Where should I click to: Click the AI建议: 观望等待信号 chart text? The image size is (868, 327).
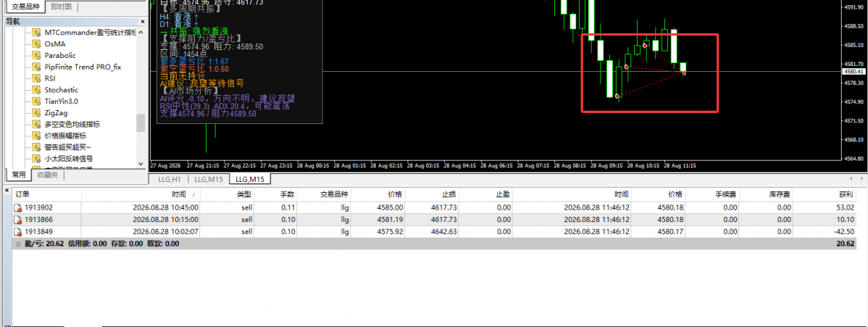(202, 83)
